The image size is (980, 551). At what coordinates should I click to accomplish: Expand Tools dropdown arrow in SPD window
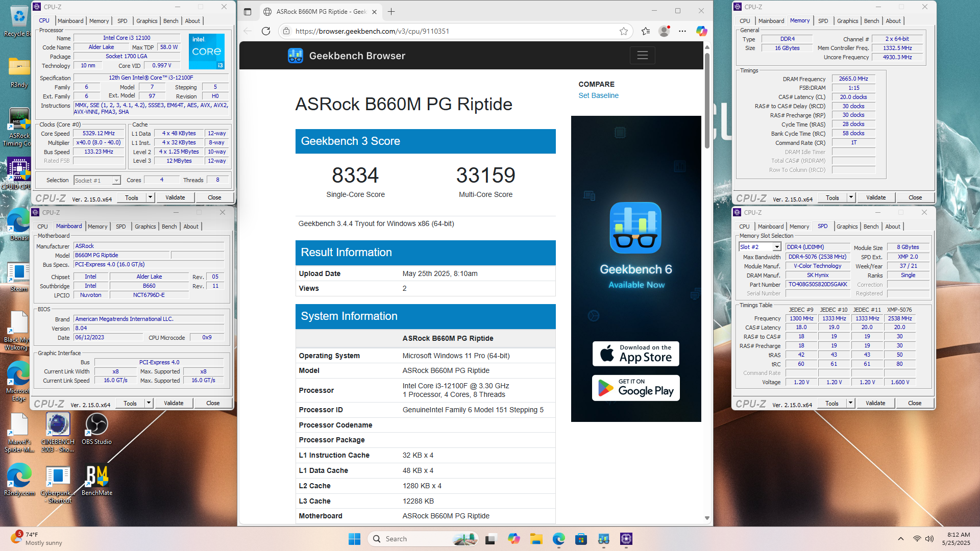coord(850,403)
